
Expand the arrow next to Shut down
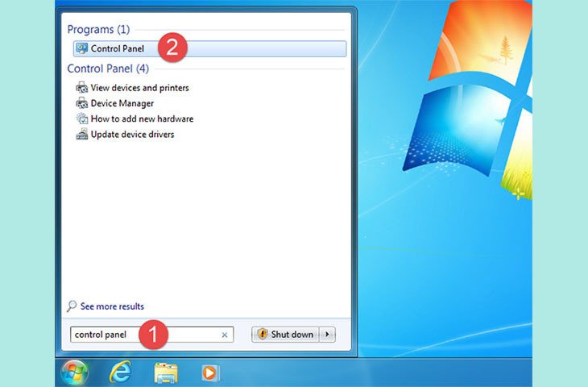[x=327, y=335]
